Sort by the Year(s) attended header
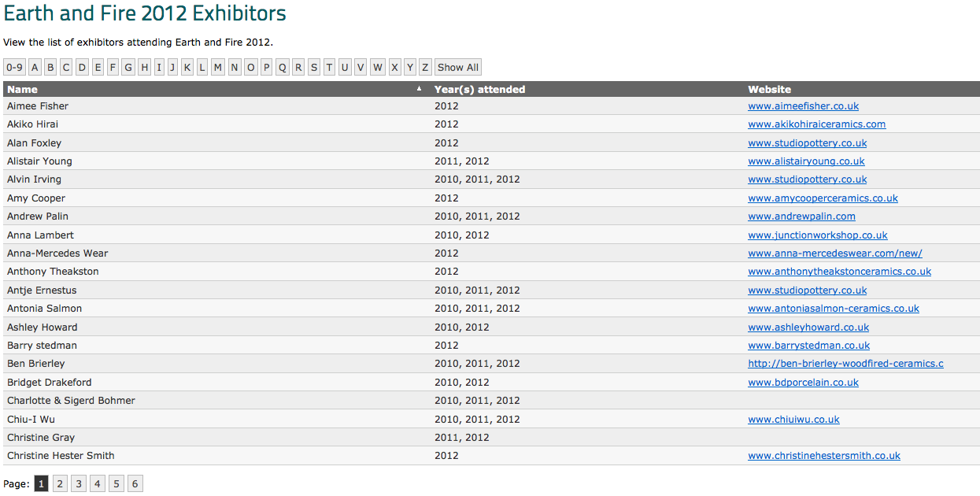980x496 pixels. tap(479, 89)
